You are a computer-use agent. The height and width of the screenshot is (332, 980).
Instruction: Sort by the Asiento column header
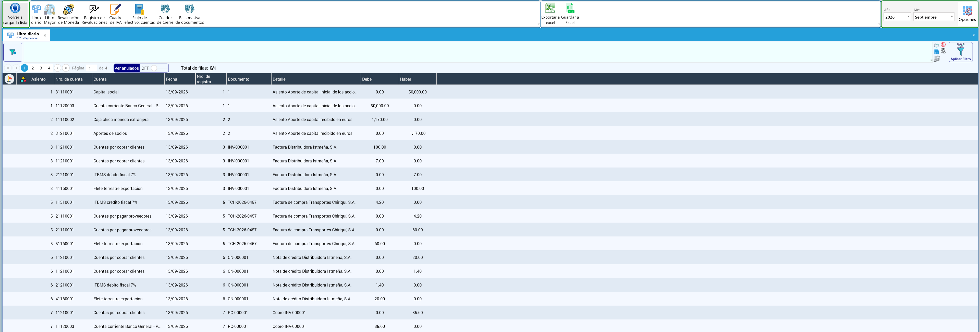pos(42,79)
